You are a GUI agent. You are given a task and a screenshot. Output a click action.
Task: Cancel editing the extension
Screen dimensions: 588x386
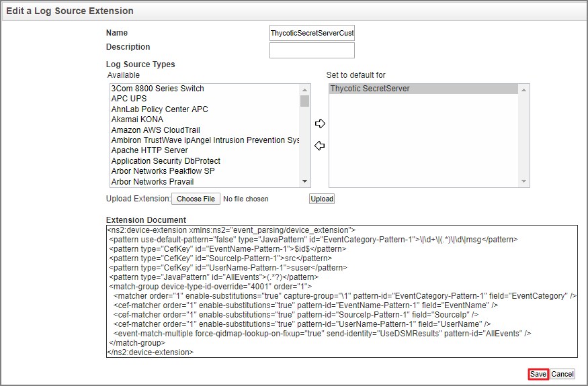pyautogui.click(x=562, y=374)
